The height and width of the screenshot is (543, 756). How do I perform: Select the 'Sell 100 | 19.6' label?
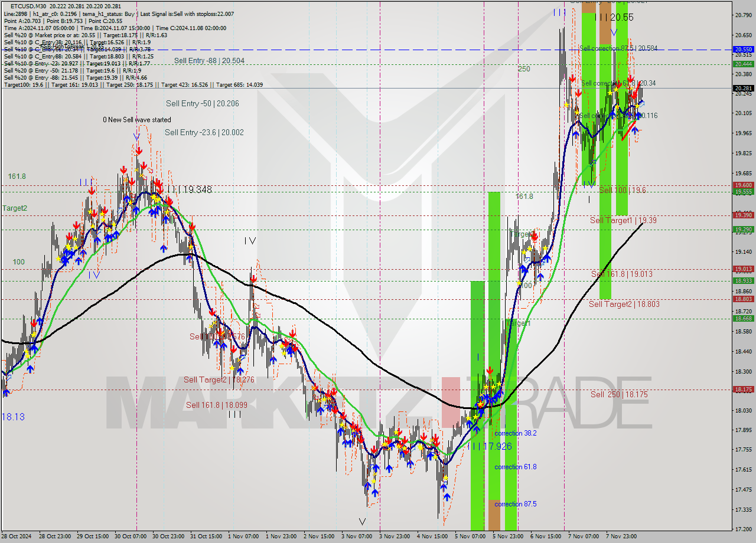point(623,190)
